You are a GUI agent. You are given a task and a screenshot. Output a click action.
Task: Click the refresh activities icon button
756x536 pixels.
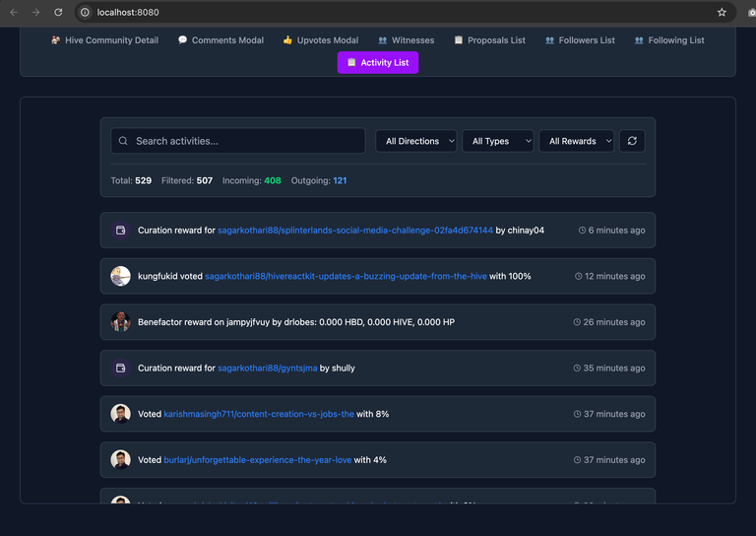coord(632,141)
